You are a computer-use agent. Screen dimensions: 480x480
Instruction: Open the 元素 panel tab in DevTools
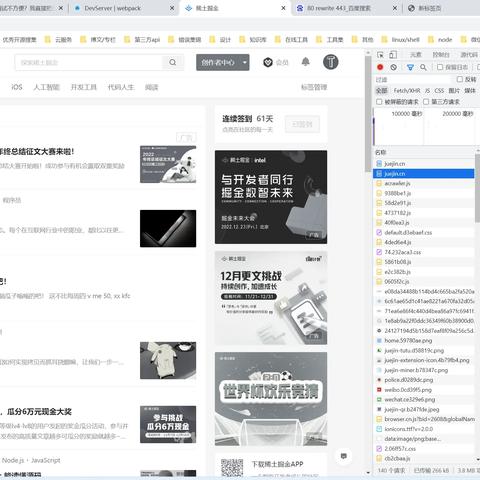(x=416, y=55)
